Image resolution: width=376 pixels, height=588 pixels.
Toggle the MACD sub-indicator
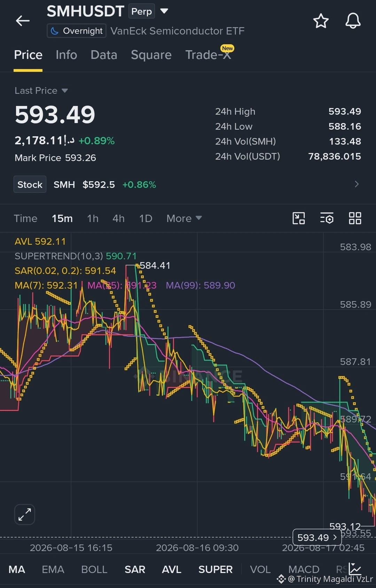pyautogui.click(x=304, y=570)
